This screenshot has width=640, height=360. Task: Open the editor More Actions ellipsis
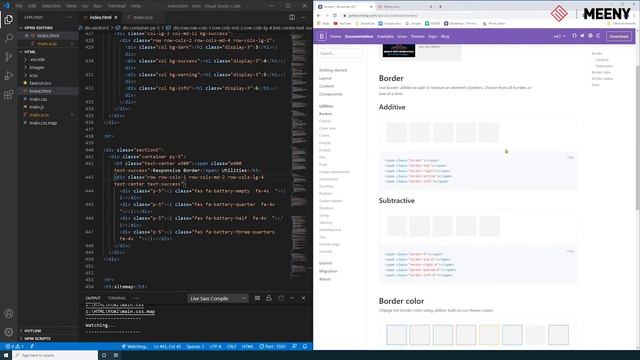tap(303, 18)
